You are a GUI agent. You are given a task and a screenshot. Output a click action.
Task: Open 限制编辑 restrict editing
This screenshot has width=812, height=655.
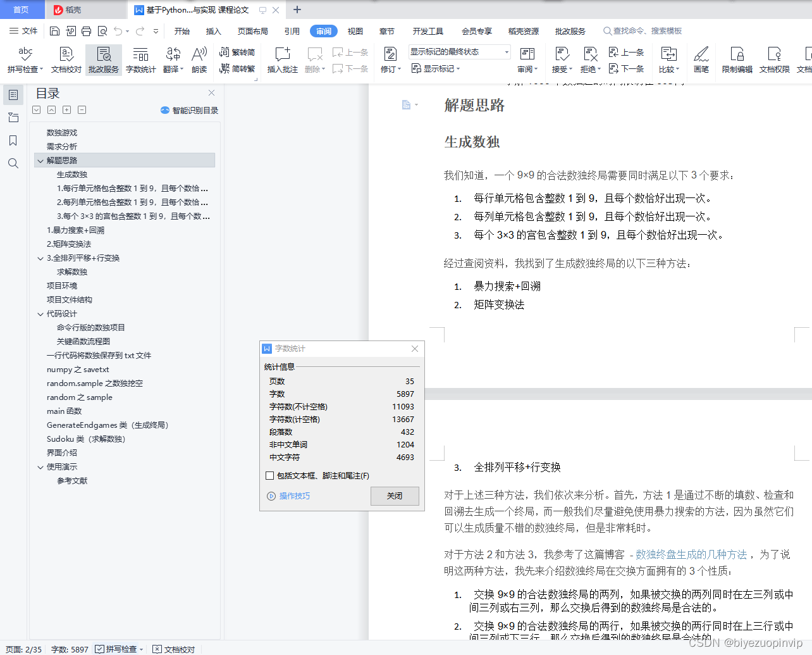pyautogui.click(x=737, y=60)
